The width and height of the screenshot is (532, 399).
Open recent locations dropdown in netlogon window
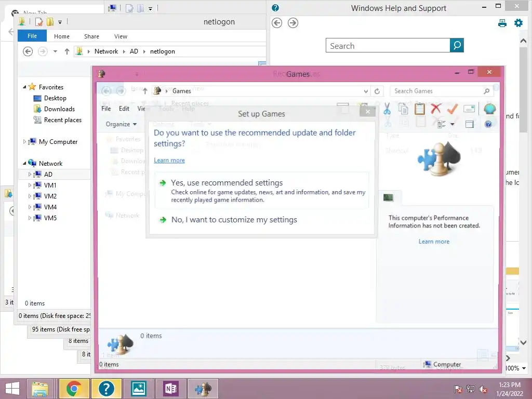[x=55, y=51]
